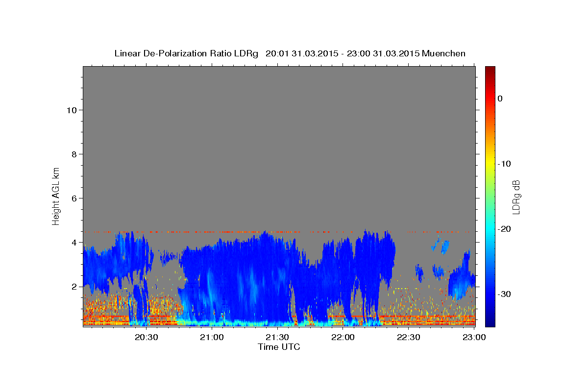Click the 'Time UTC' axis label
This screenshot has height=392, width=588.
pyautogui.click(x=279, y=347)
